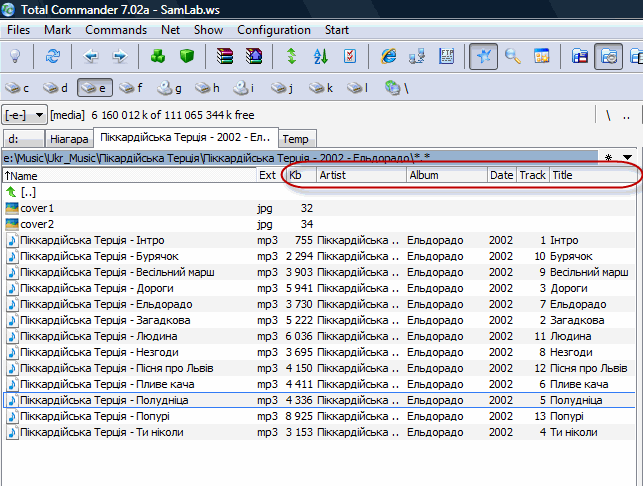Sort by the Artist column header

point(361,176)
